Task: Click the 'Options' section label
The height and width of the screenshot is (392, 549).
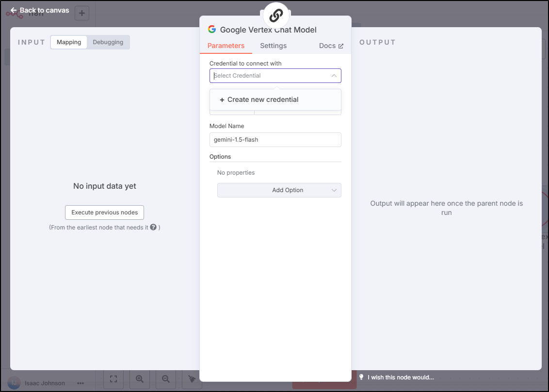Action: tap(220, 157)
